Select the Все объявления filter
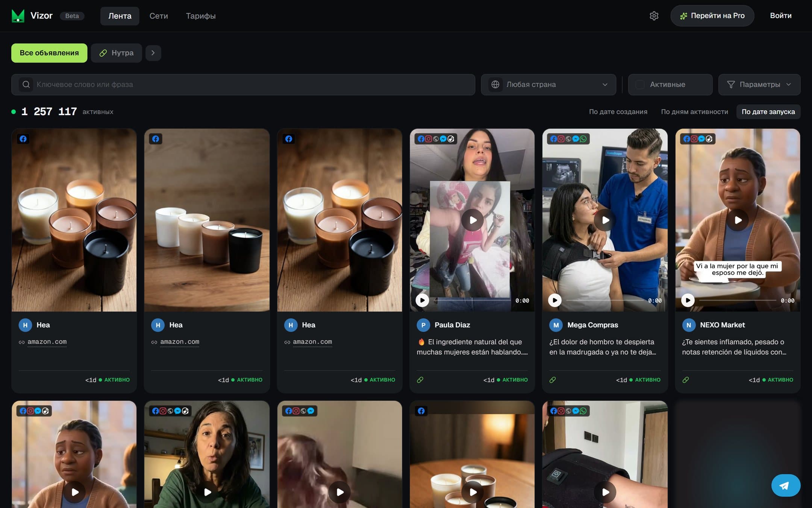This screenshot has height=508, width=812. point(49,53)
